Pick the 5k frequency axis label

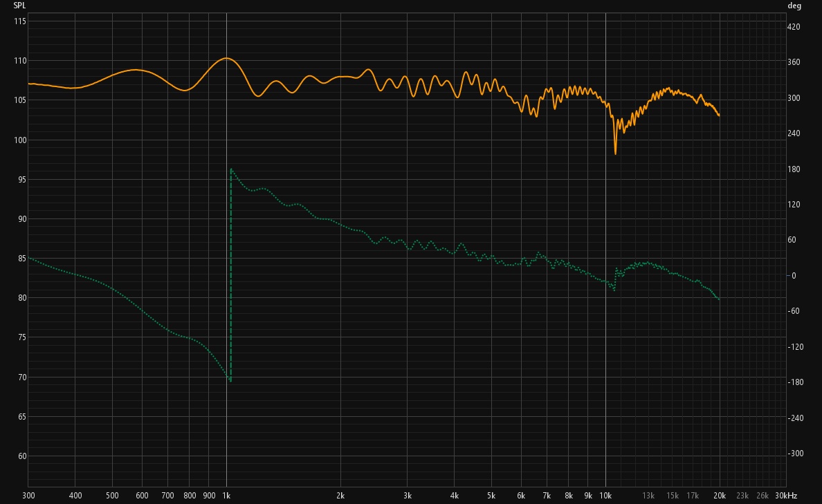click(491, 496)
